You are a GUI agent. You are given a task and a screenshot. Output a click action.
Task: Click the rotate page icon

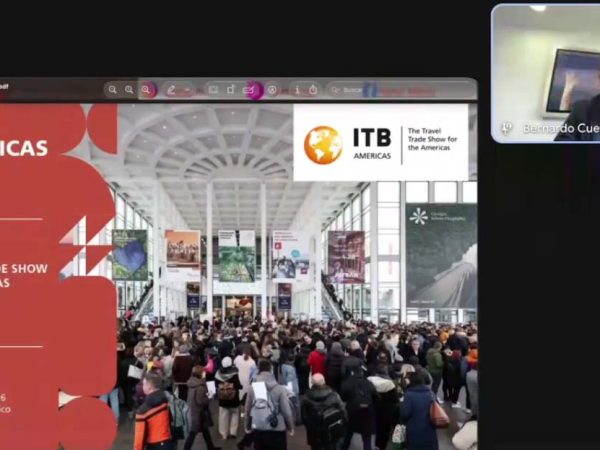point(231,90)
